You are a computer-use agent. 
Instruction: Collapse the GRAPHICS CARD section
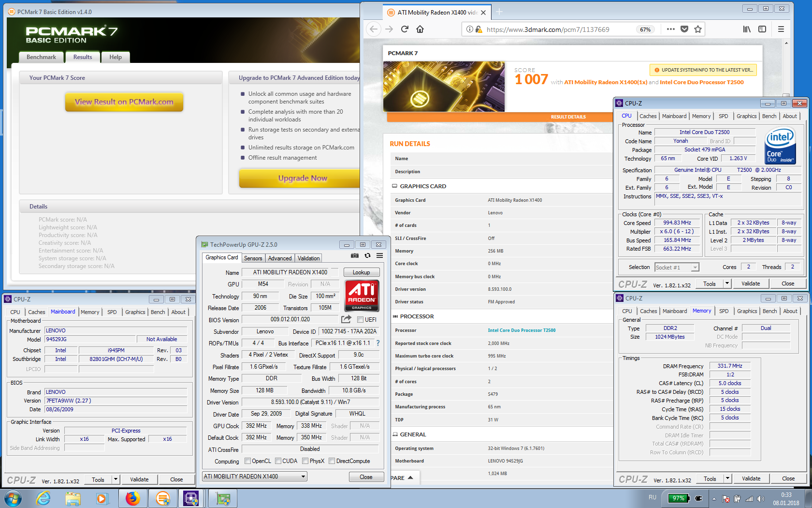[394, 186]
